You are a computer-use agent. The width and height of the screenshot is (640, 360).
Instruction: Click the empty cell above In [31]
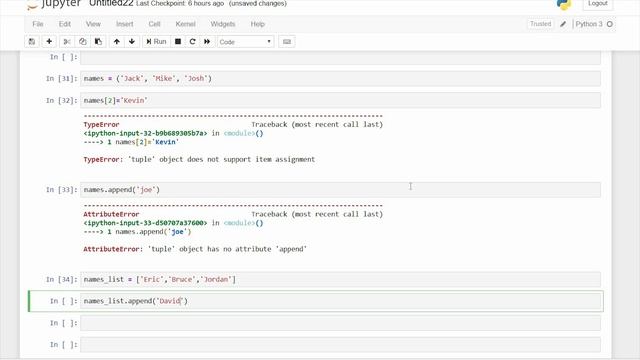(340, 57)
